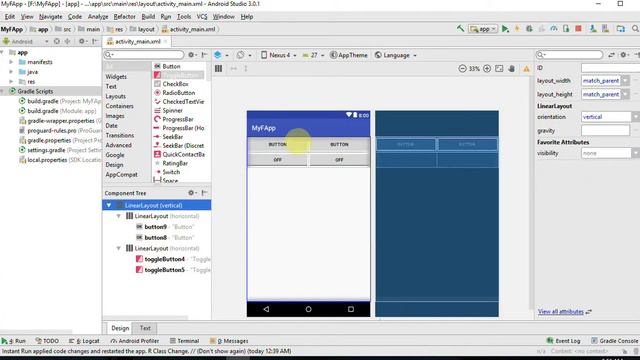The image size is (640, 360).
Task: Stop the running app with red square
Action: (578, 29)
